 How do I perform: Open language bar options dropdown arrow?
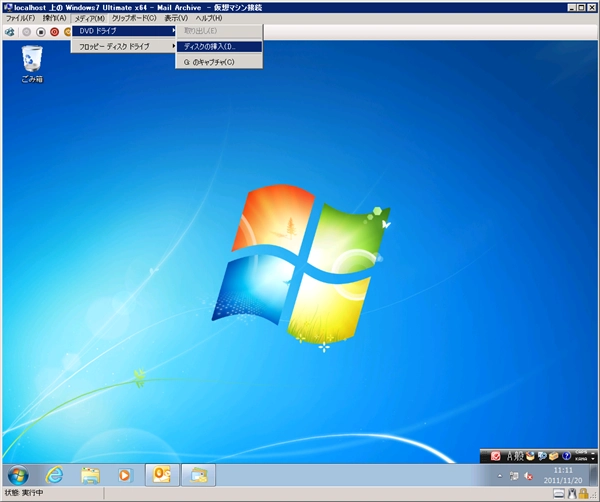point(593,458)
